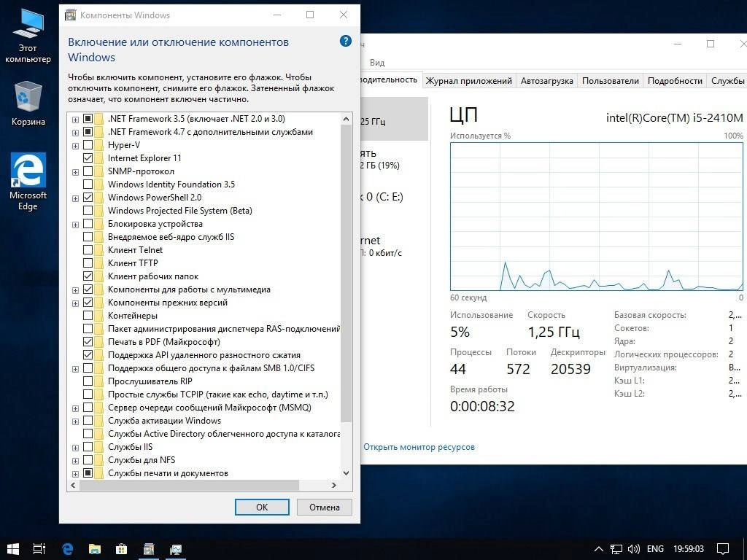Uncheck Печать в PDF (Майкрософт)

coord(88,341)
